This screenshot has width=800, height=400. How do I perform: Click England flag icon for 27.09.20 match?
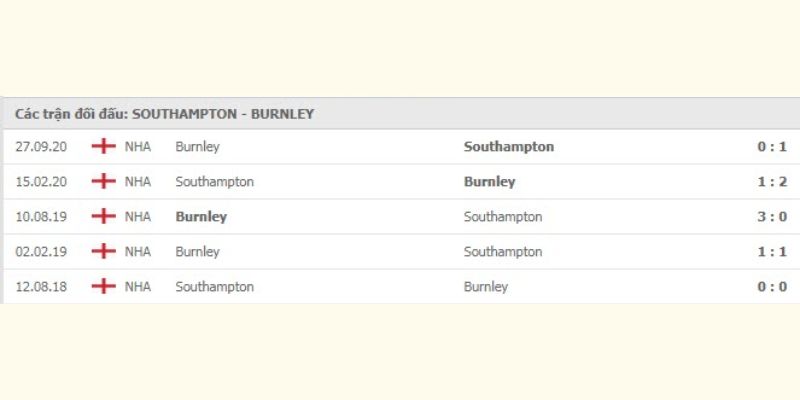[x=104, y=146]
